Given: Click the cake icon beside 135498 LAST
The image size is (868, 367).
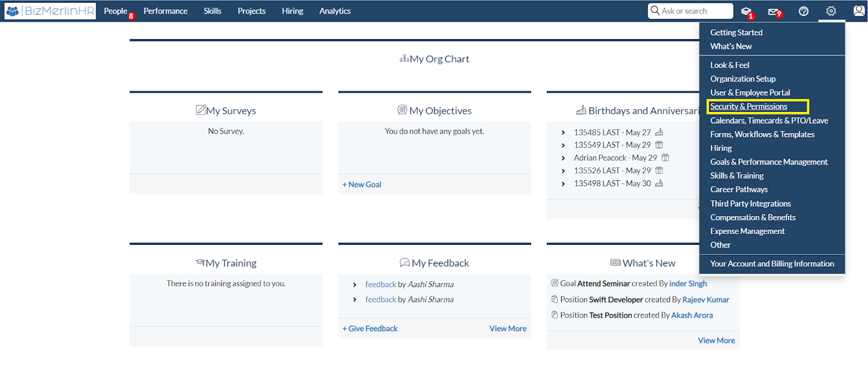Looking at the screenshot, I should pyautogui.click(x=659, y=183).
